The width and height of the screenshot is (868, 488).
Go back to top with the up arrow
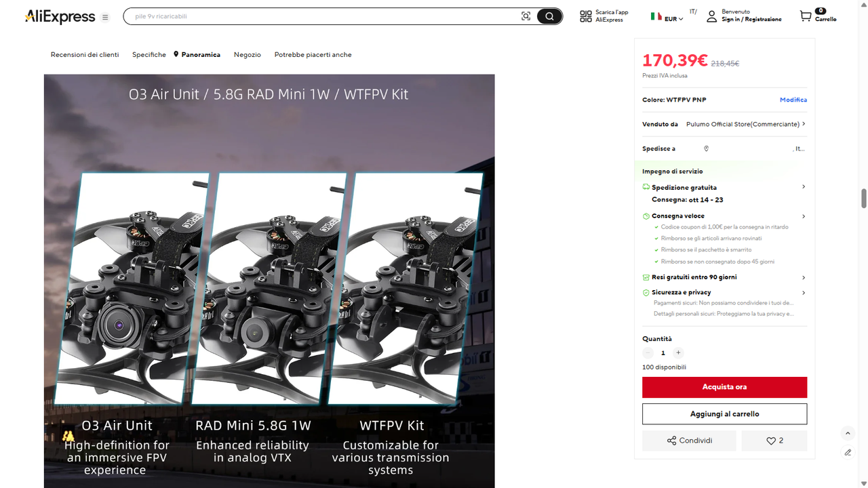tap(847, 433)
